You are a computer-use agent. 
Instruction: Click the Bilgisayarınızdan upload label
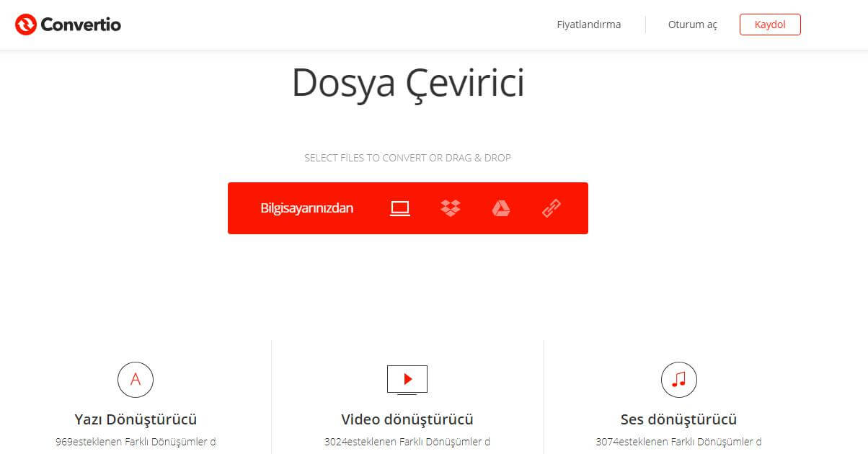(307, 208)
